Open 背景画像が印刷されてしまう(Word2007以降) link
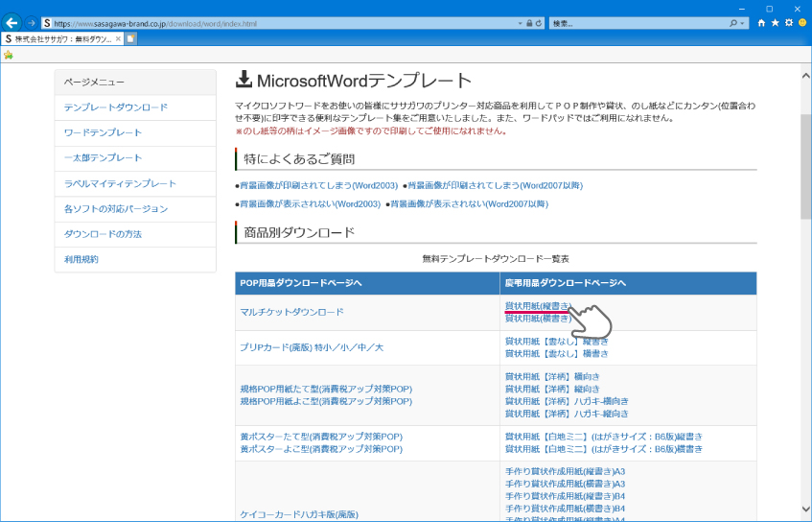This screenshot has width=812, height=522. coord(496,185)
